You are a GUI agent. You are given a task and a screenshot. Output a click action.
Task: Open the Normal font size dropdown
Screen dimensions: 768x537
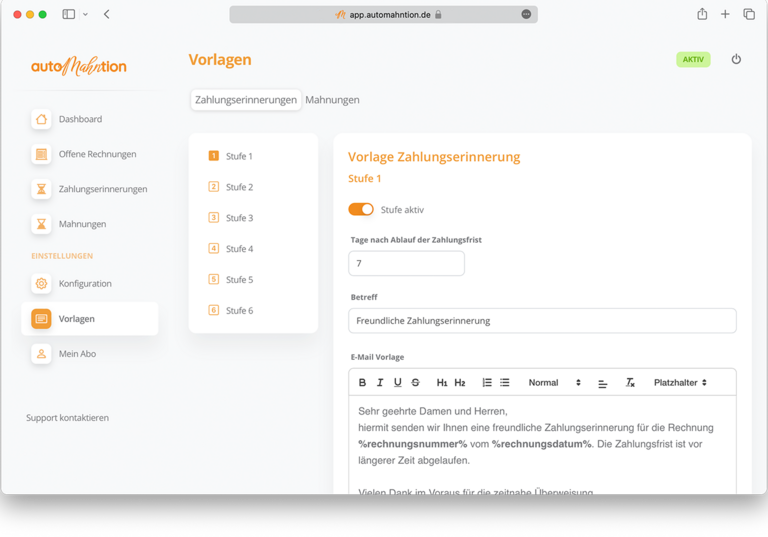coord(554,383)
